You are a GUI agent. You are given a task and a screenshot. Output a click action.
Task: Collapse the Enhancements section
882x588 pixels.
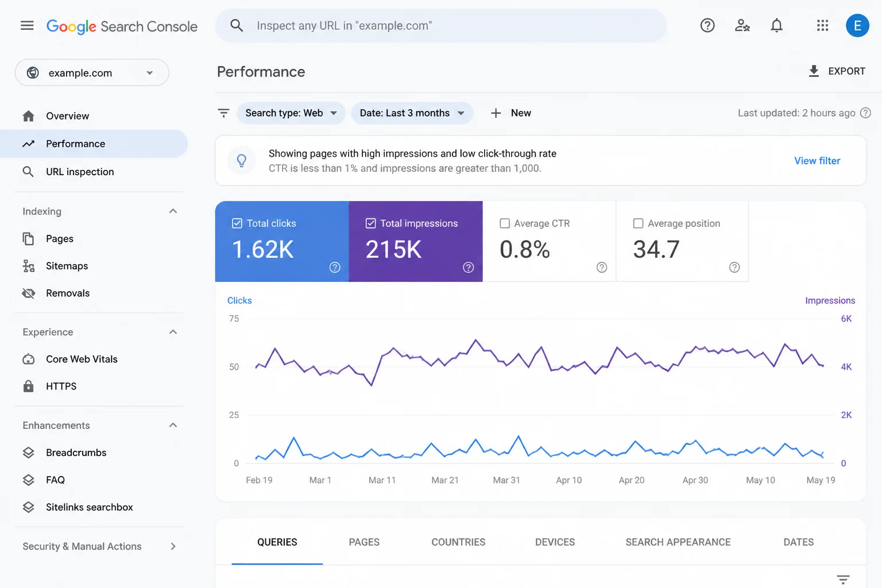(173, 425)
